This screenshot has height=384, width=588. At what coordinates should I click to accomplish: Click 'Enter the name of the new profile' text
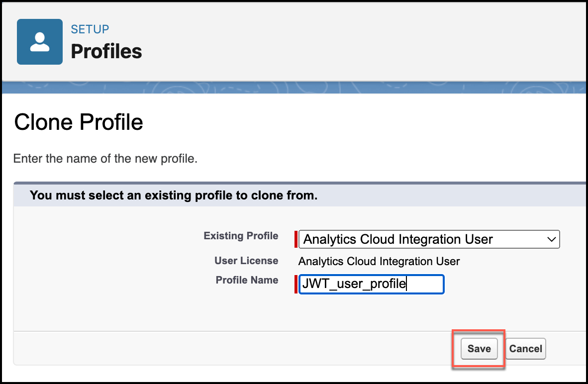(105, 159)
